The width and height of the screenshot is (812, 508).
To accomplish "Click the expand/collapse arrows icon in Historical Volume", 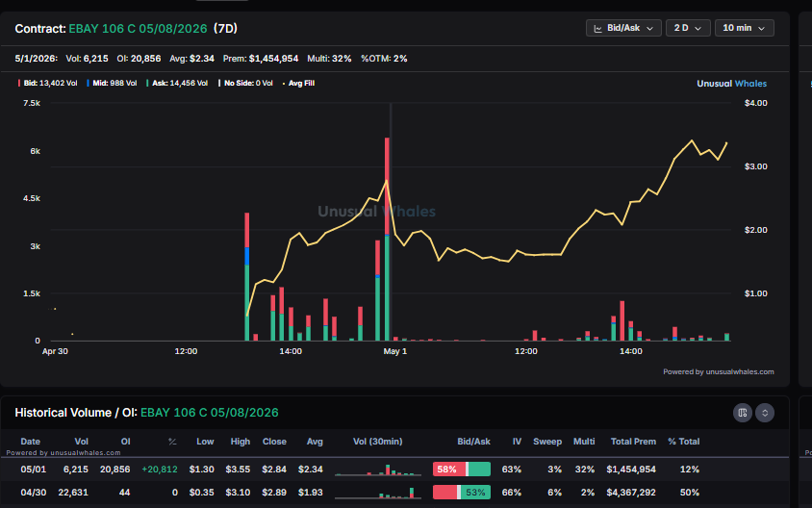I will [x=765, y=413].
